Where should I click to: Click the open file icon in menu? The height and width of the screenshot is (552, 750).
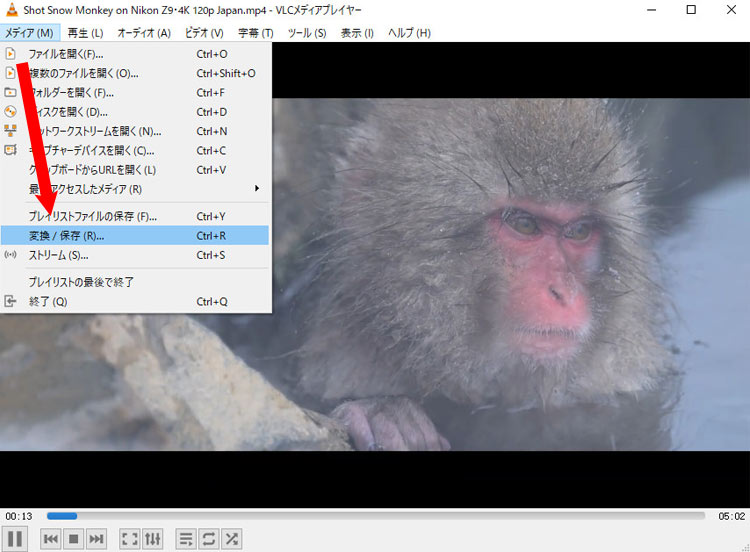pos(10,54)
